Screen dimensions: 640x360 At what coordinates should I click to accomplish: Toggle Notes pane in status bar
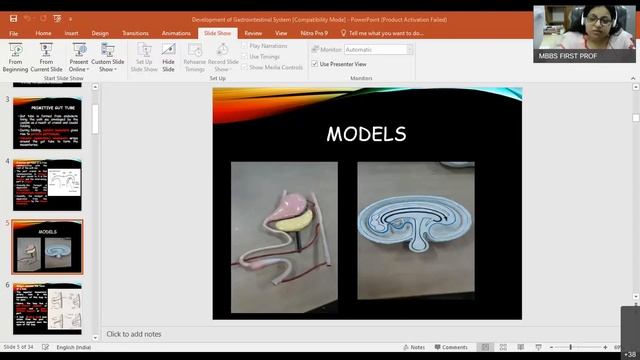click(414, 347)
